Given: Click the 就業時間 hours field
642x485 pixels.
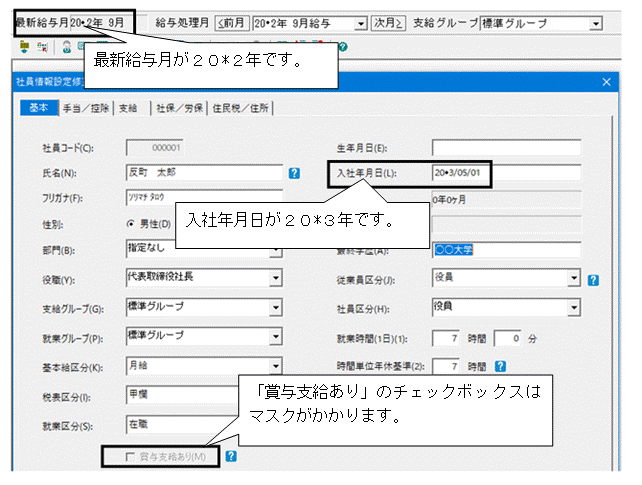Looking at the screenshot, I should click(446, 338).
